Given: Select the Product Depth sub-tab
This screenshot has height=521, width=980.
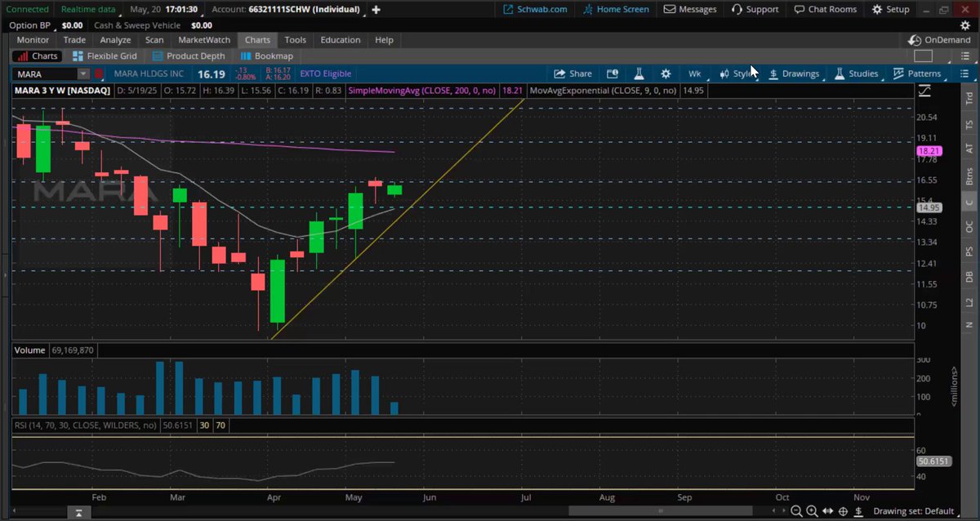Looking at the screenshot, I should [x=188, y=56].
